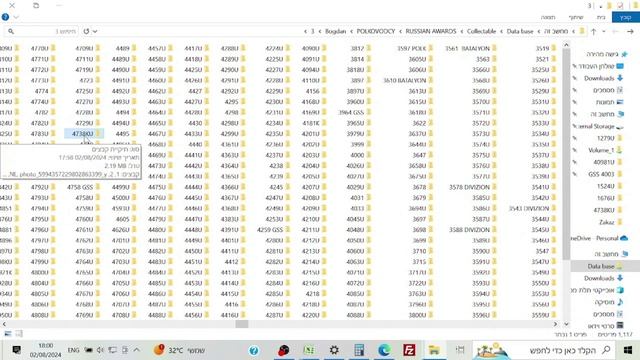Viewport: 640px width, 360px height.
Task: Select the 3588 DIVIZION folder
Action: 473,229
